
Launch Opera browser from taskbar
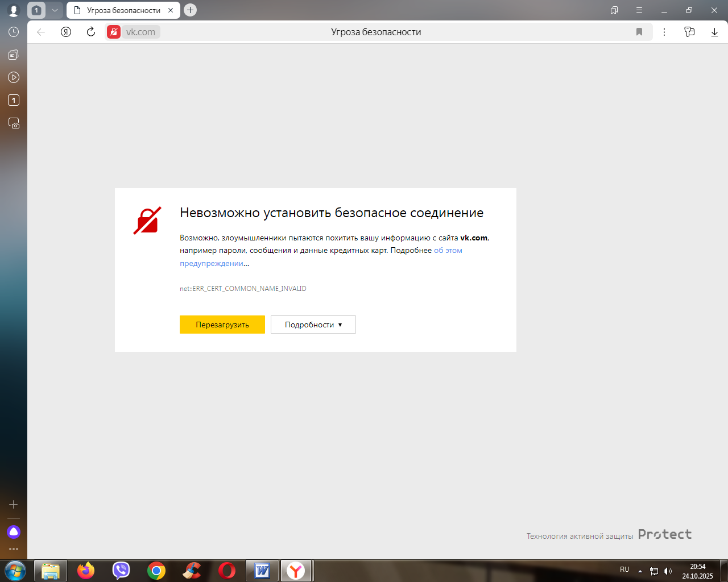tap(227, 571)
